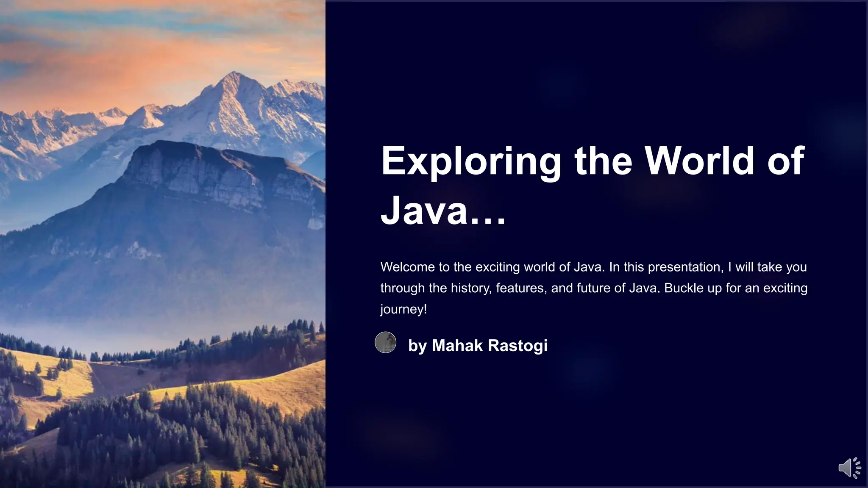Select the 'by Mahak Rastogi' author text
868x488 pixels.
click(x=477, y=345)
